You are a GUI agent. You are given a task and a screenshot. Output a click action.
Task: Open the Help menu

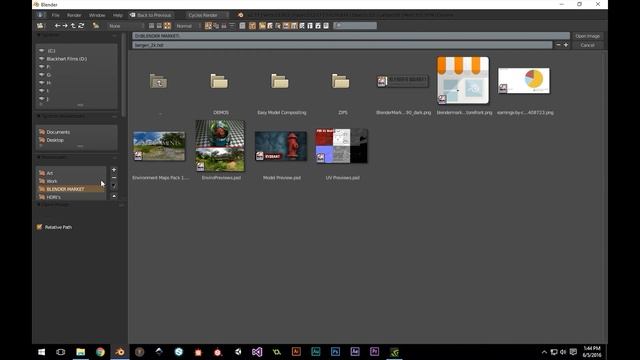coord(118,15)
